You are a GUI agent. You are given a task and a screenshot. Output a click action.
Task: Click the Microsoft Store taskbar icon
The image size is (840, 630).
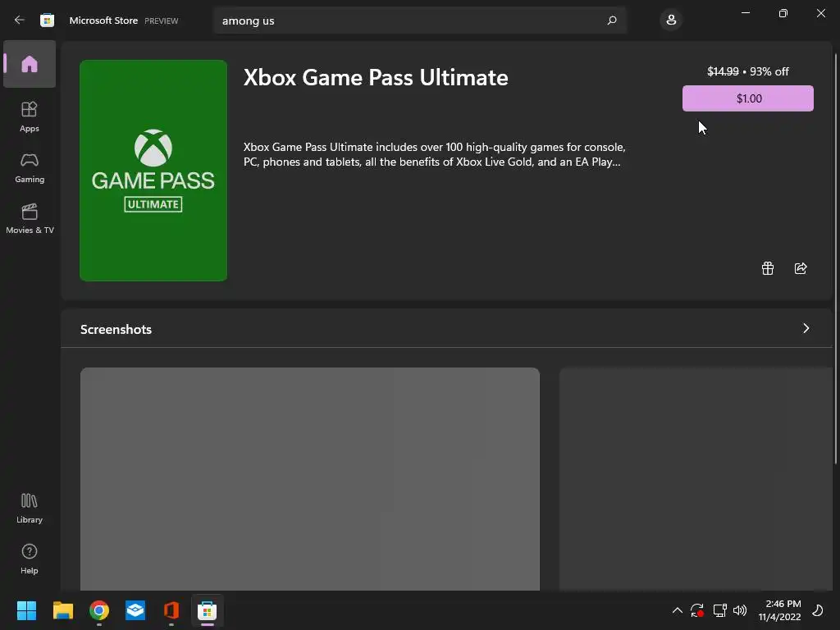coord(208,610)
